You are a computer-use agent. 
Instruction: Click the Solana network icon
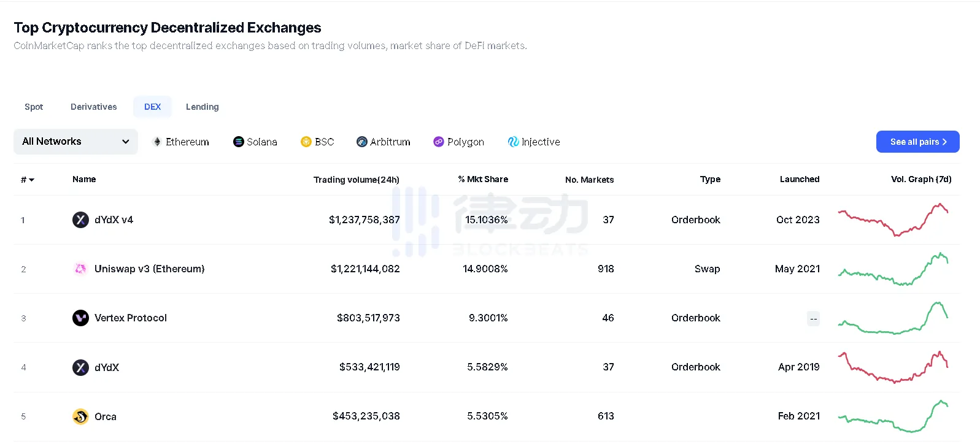239,142
